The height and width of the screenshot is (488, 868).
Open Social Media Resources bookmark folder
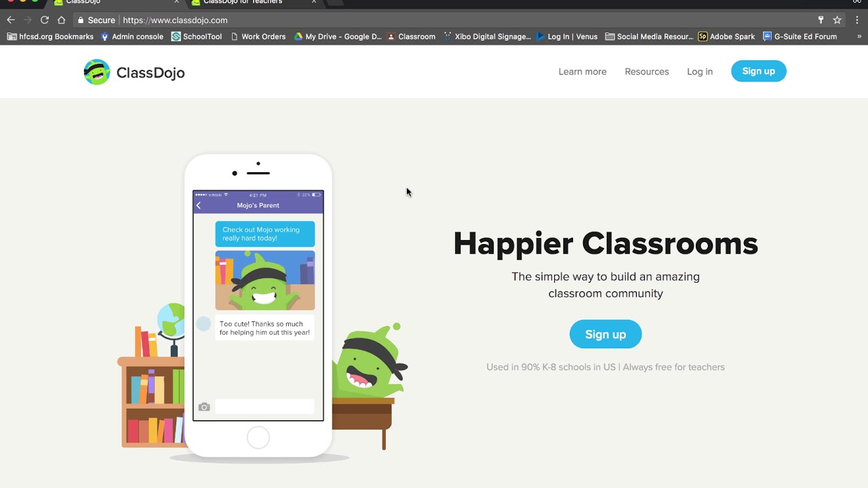(x=650, y=37)
